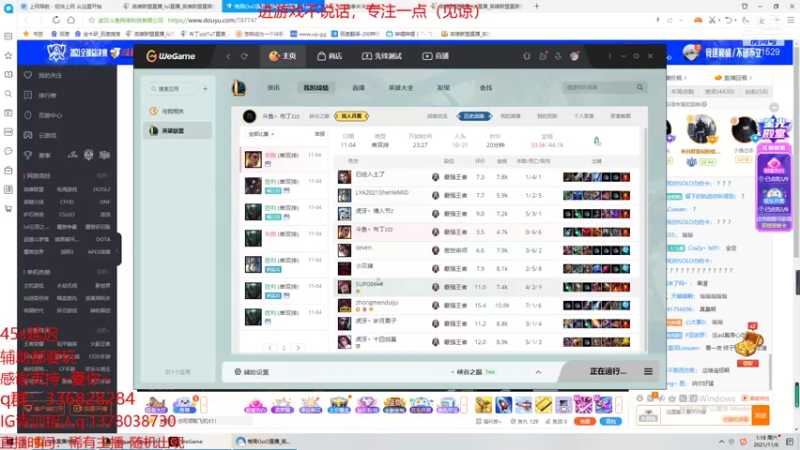Click the browser sidebar search magnifier icon
The height and width of the screenshot is (450, 800).
pyautogui.click(x=8, y=94)
